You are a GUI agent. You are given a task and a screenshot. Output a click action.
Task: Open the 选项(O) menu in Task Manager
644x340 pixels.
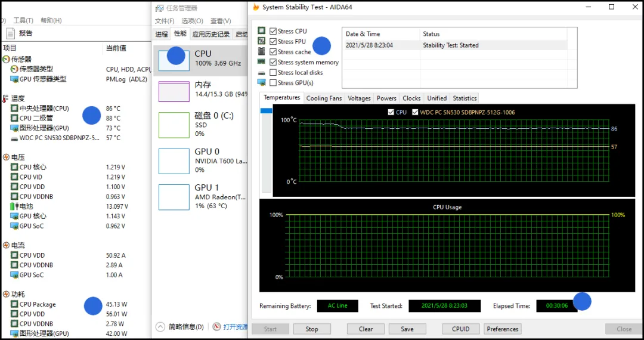(193, 21)
